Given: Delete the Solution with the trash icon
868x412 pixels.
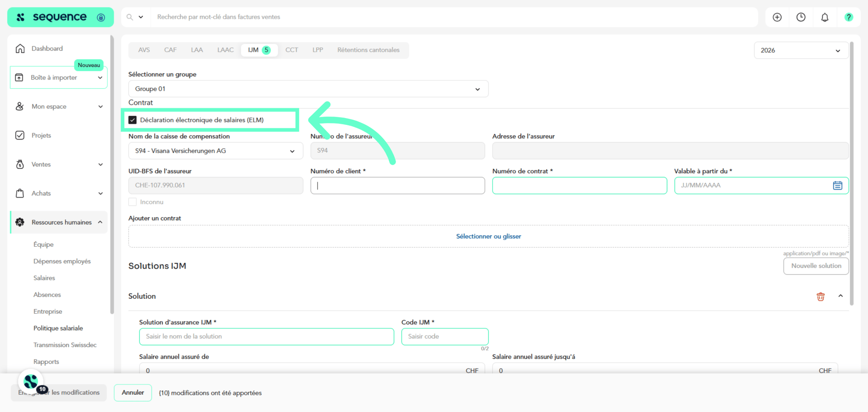Looking at the screenshot, I should tap(820, 296).
